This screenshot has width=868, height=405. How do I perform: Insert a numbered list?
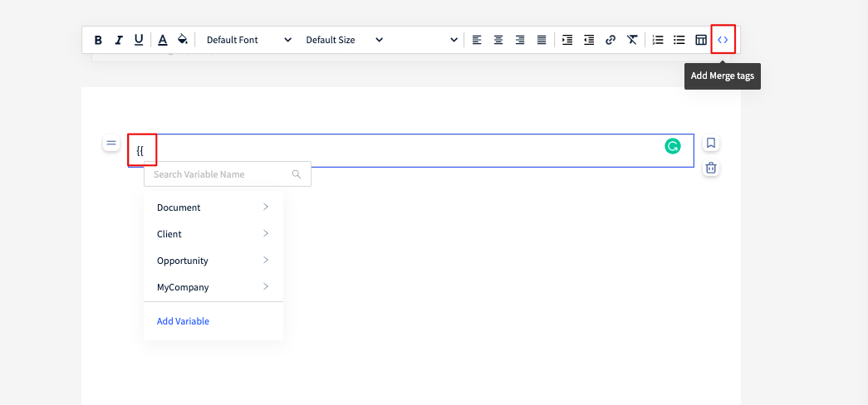click(658, 40)
